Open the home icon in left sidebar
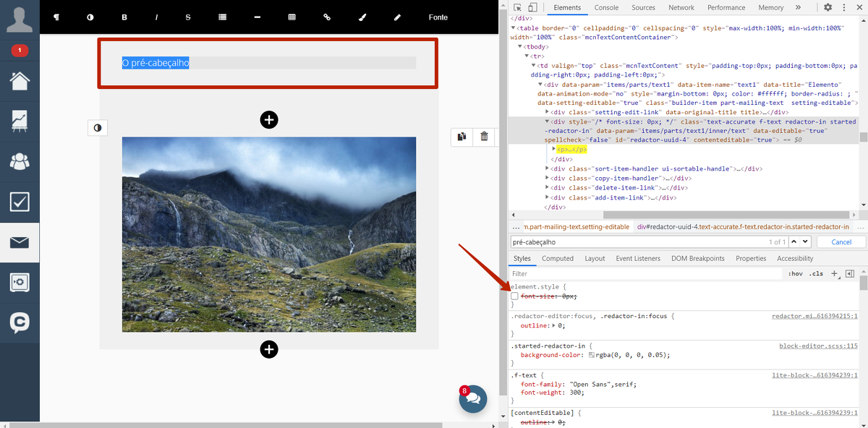The width and height of the screenshot is (868, 428). [x=20, y=80]
